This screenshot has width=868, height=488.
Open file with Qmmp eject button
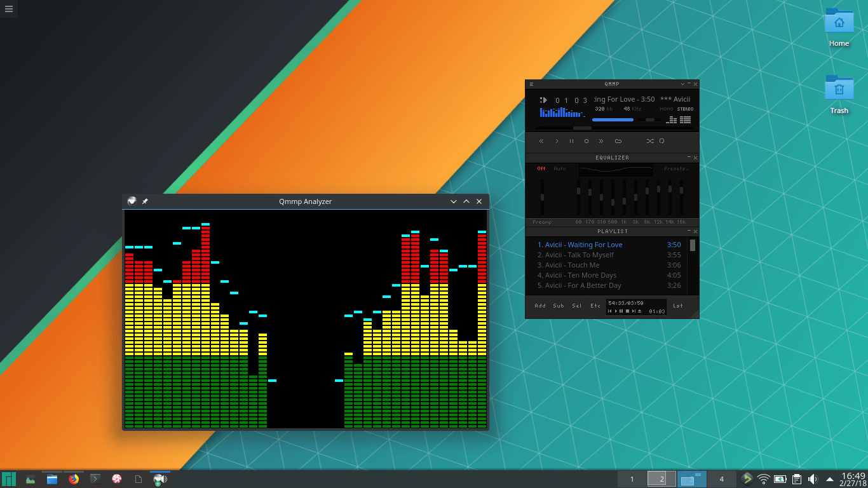coord(618,141)
